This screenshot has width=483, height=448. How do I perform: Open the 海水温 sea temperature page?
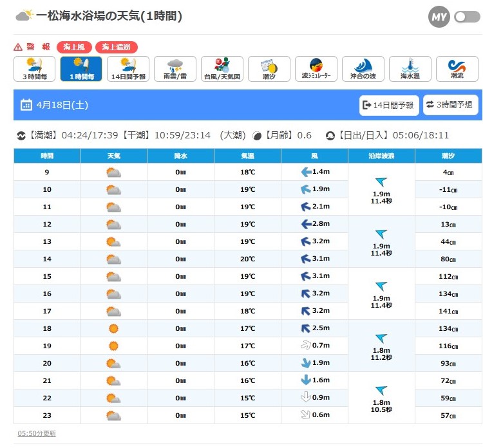410,69
